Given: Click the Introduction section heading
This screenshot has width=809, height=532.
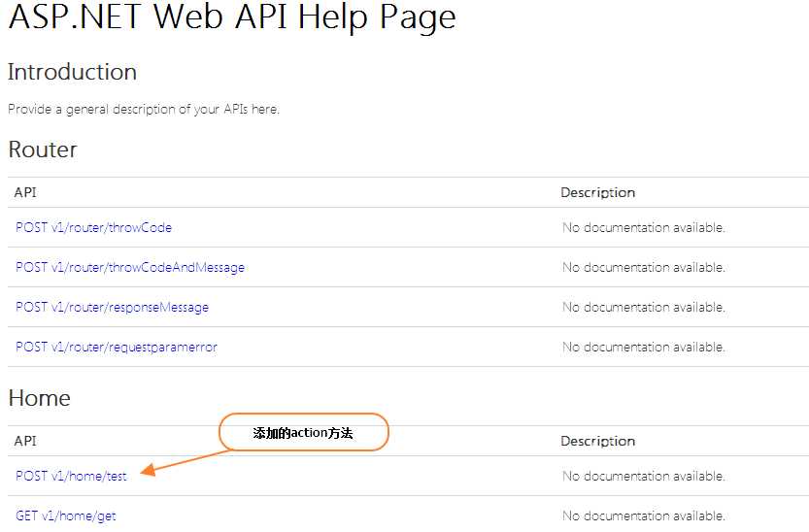Looking at the screenshot, I should click(72, 73).
